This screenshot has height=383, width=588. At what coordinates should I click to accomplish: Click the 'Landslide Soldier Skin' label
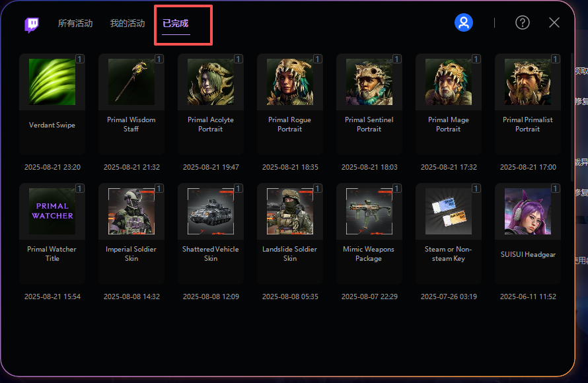pos(290,254)
